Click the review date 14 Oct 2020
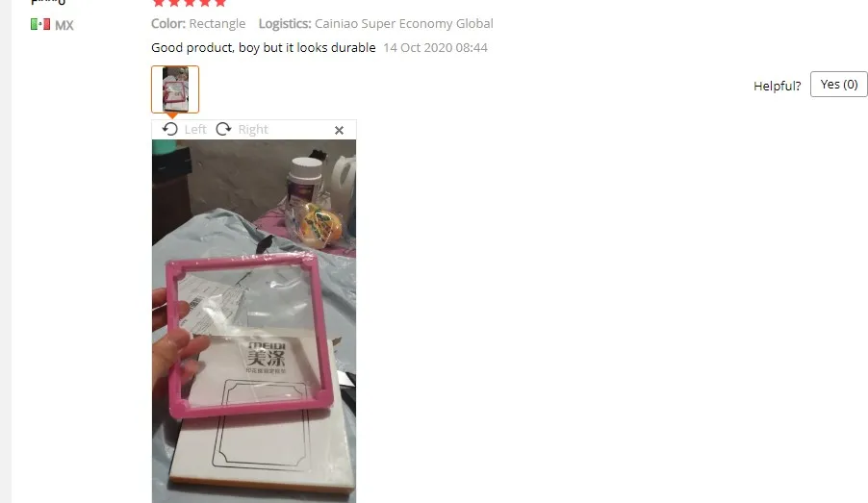Viewport: 868px width, 503px height. [435, 47]
